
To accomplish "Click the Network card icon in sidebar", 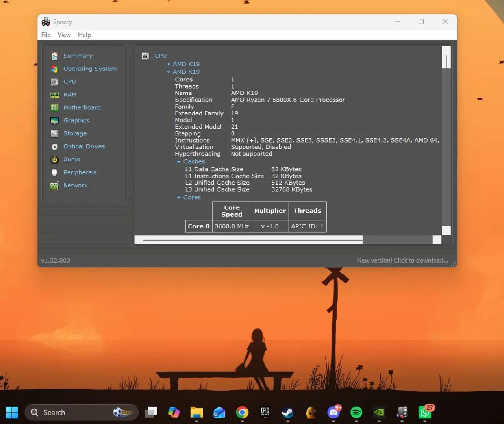I will point(55,186).
